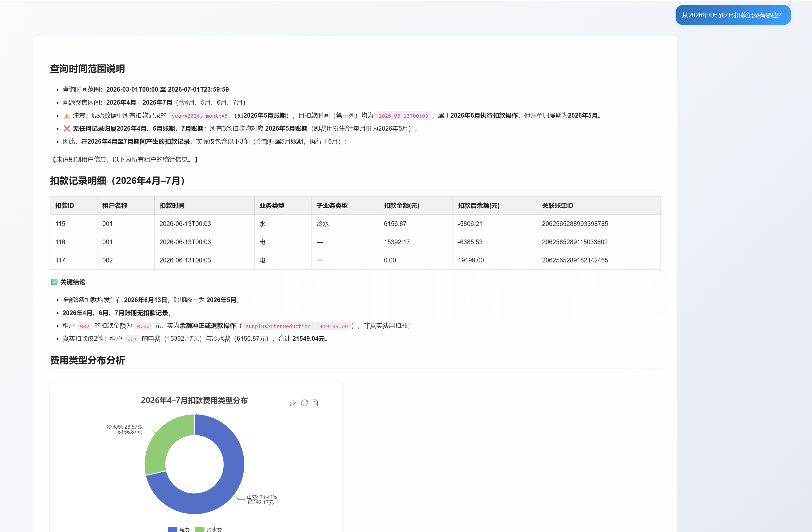This screenshot has width=812, height=532.
Task: Click the red cross icon before 无任何记录
Action: [x=67, y=129]
